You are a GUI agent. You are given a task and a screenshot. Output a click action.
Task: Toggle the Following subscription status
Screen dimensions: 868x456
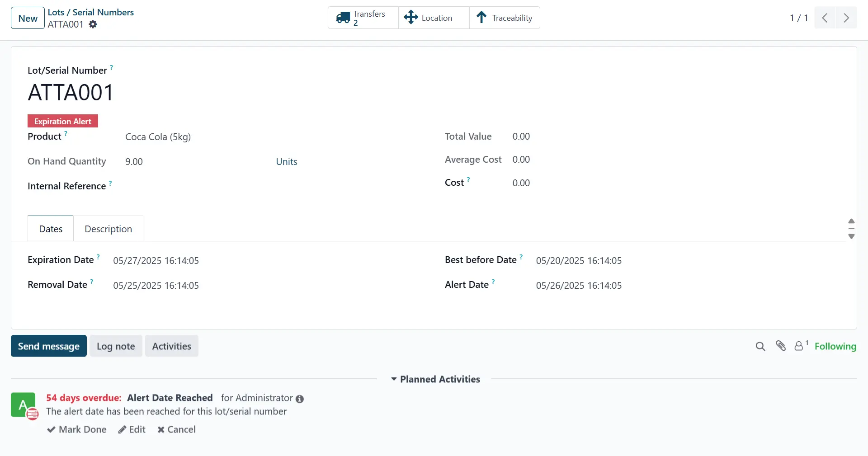tap(835, 346)
